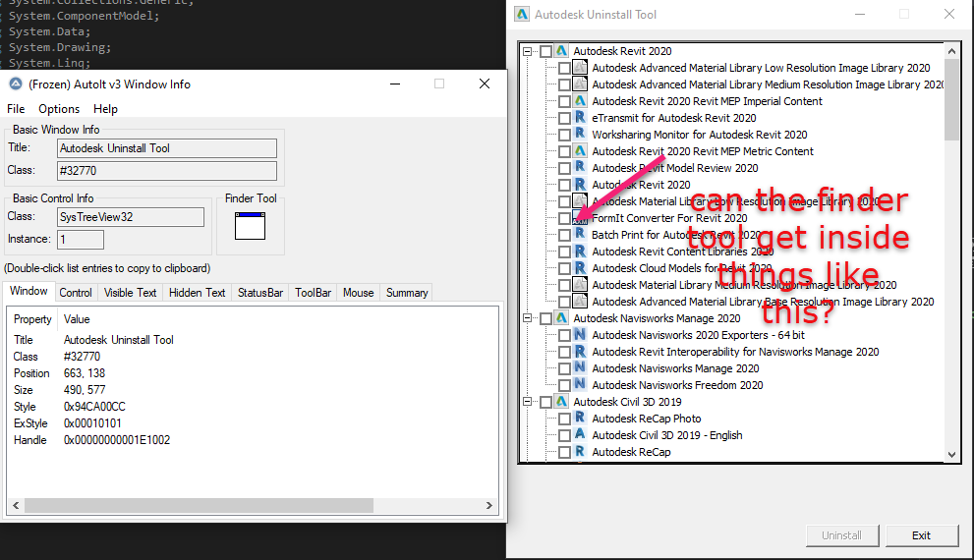The height and width of the screenshot is (560, 974).
Task: Click the Autodesk Navisworks Manage 2020 root icon
Action: (x=561, y=318)
